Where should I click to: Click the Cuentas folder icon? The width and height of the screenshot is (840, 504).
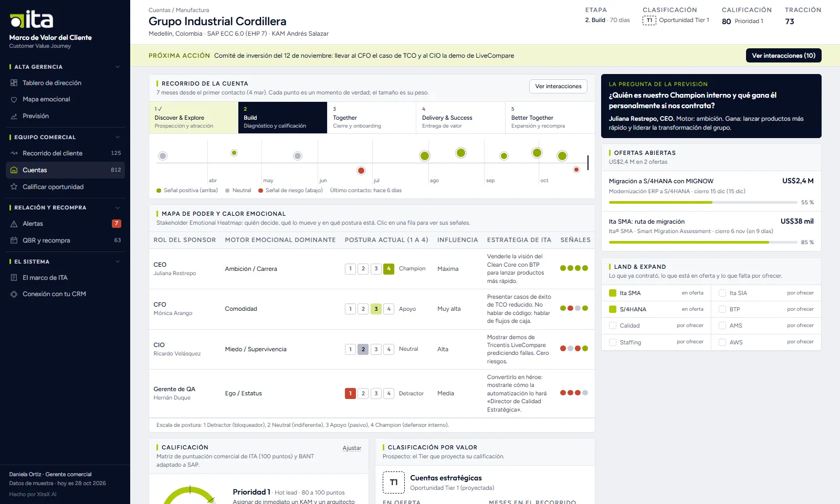pos(14,170)
